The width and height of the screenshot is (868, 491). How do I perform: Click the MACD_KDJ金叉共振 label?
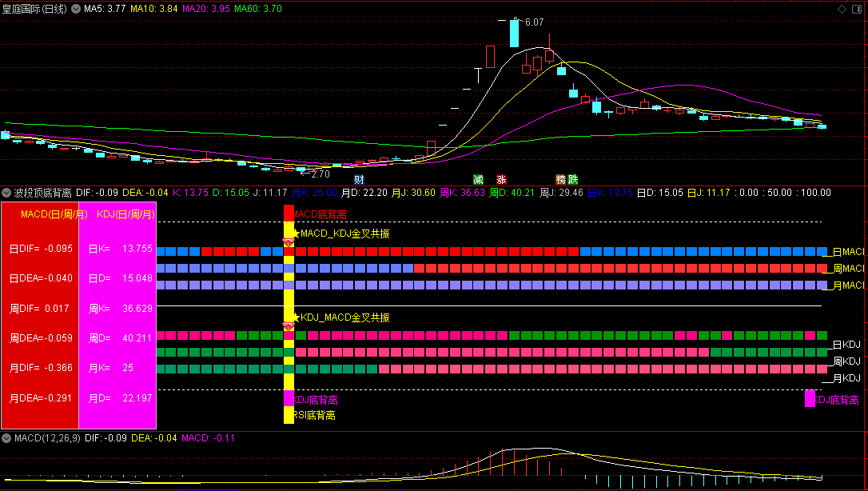pyautogui.click(x=344, y=234)
